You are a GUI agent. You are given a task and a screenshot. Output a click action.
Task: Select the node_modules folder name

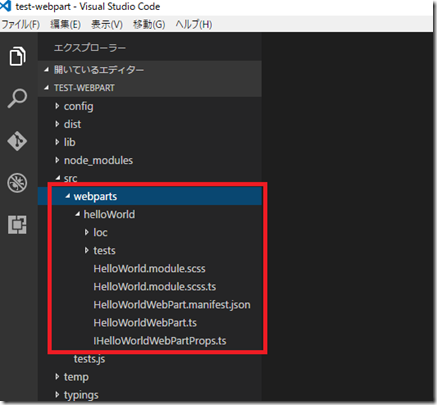pos(98,160)
